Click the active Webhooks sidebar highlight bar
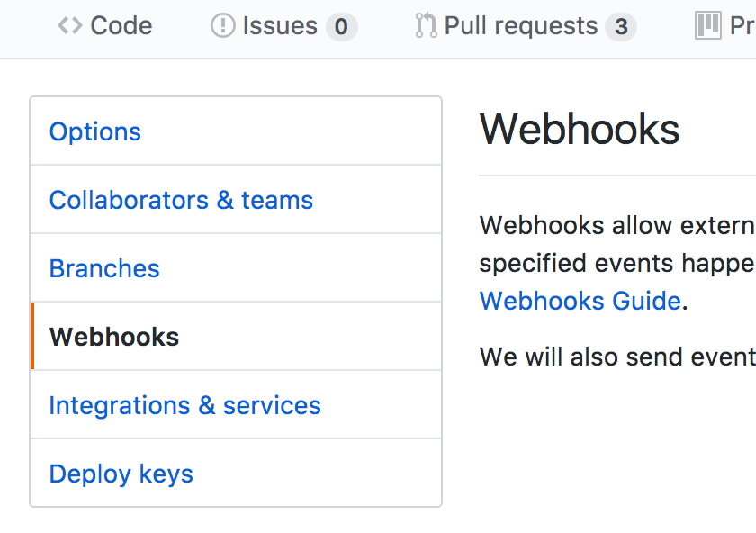756x533 pixels. [33, 336]
